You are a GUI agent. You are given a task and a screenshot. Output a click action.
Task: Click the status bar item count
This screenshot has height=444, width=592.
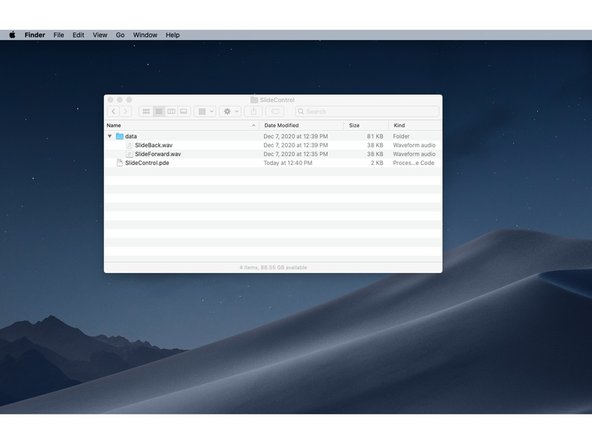[273, 267]
